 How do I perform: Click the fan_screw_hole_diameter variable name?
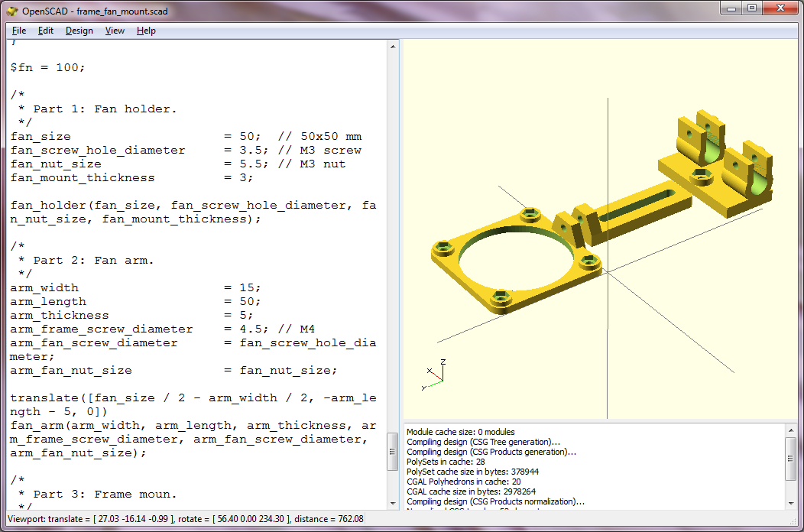pyautogui.click(x=97, y=151)
